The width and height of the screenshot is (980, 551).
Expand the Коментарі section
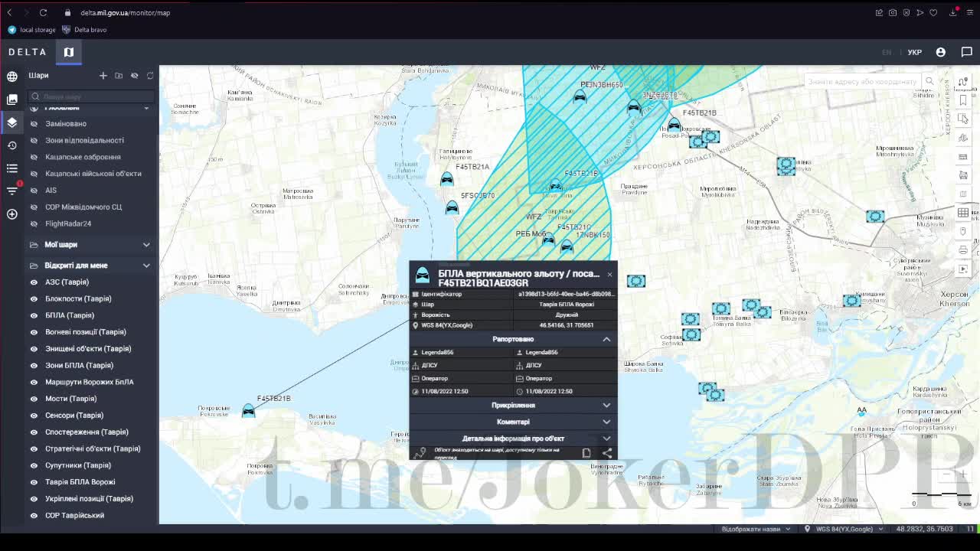click(x=606, y=422)
